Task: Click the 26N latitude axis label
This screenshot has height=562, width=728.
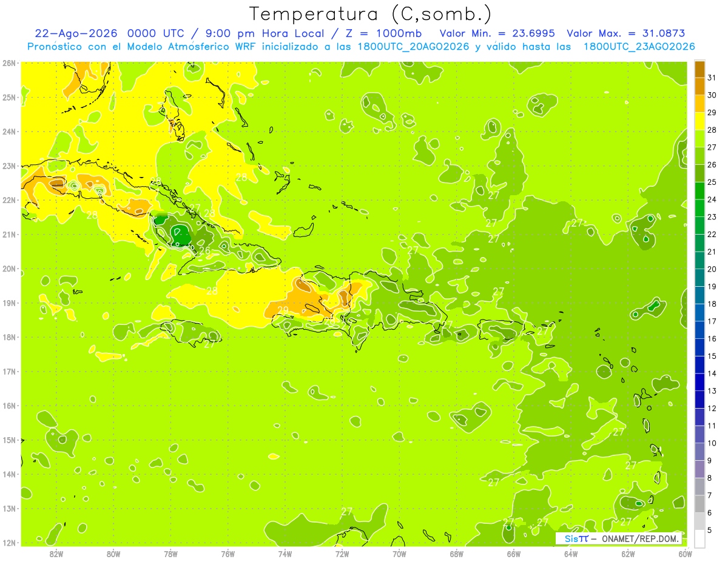Action: [x=9, y=63]
